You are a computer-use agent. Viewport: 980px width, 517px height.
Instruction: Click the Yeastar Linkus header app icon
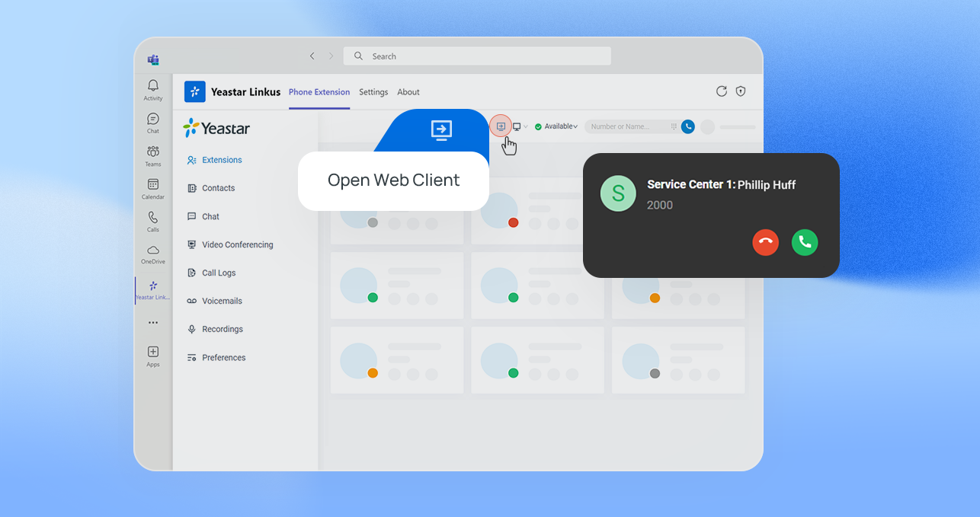click(x=195, y=92)
